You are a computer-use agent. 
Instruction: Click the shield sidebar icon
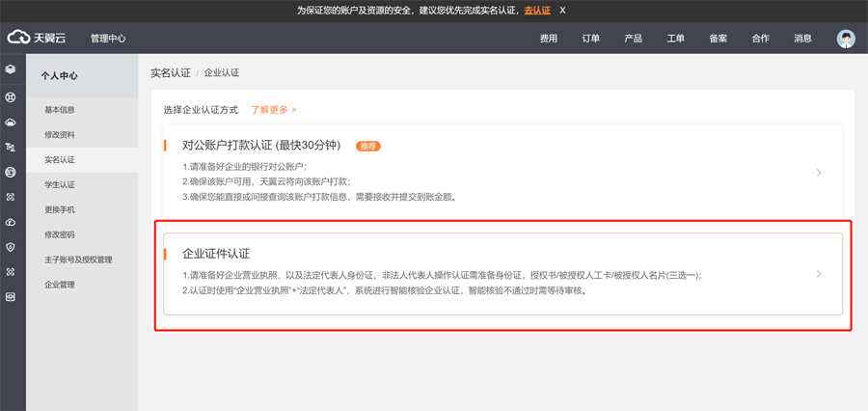(x=10, y=247)
